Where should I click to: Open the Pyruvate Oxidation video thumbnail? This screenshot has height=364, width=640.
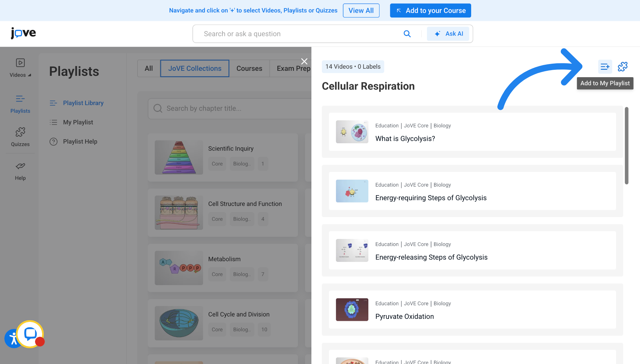352,310
